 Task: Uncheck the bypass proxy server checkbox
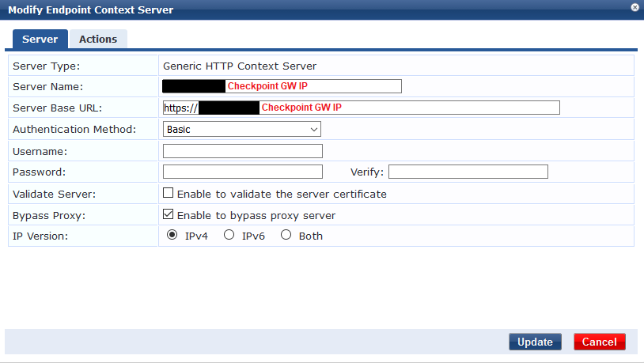click(x=168, y=214)
